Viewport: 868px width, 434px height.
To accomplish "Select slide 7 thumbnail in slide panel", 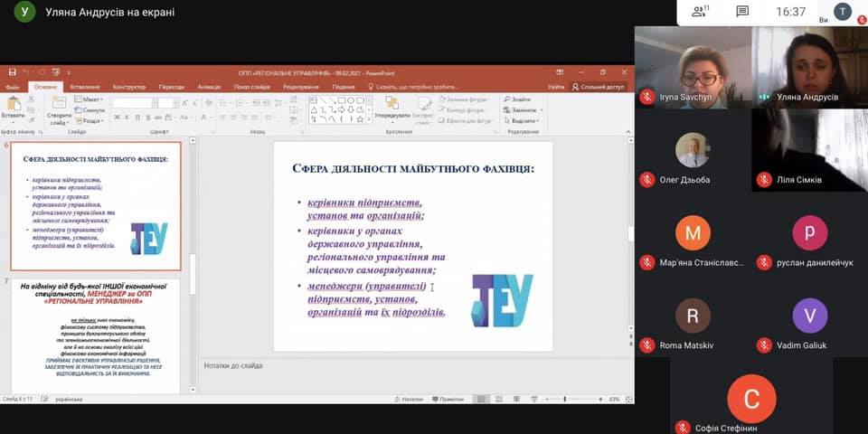I will [x=96, y=336].
